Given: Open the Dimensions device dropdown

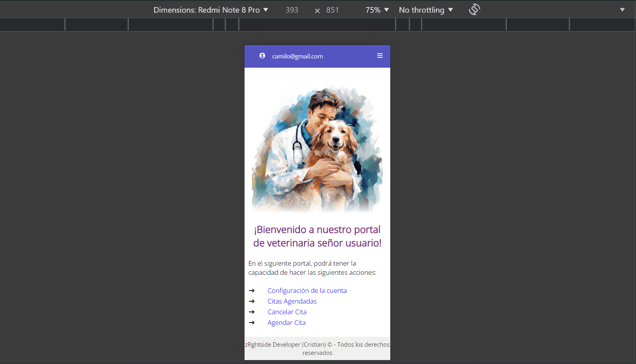Looking at the screenshot, I should pos(211,10).
